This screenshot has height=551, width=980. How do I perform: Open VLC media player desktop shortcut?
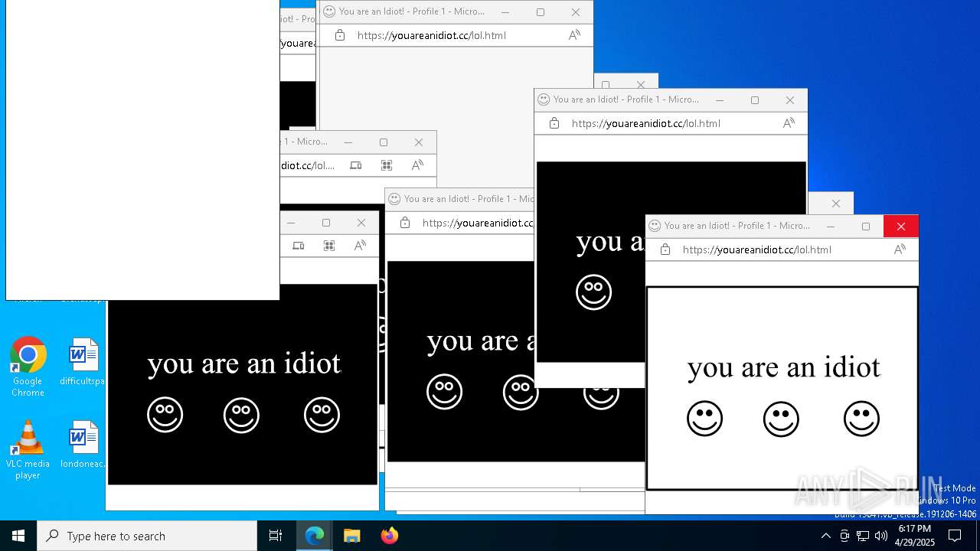pos(28,449)
